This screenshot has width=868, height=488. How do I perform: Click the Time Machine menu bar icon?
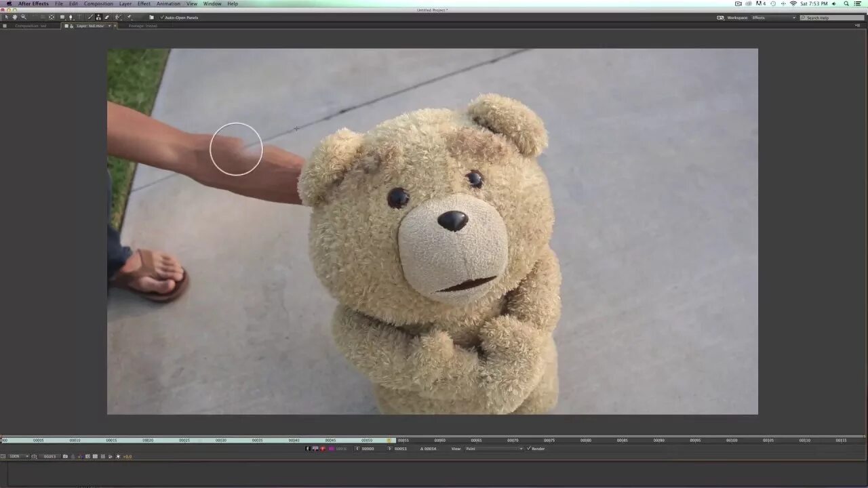(x=773, y=3)
